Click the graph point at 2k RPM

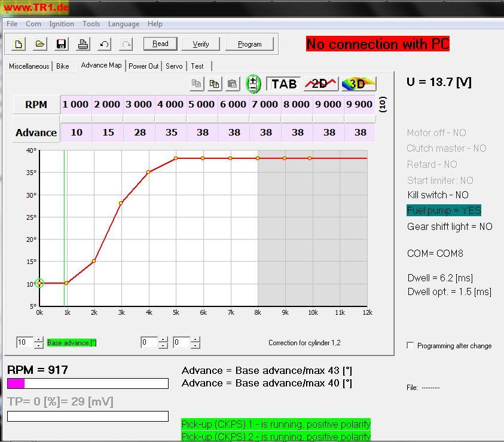click(94, 261)
